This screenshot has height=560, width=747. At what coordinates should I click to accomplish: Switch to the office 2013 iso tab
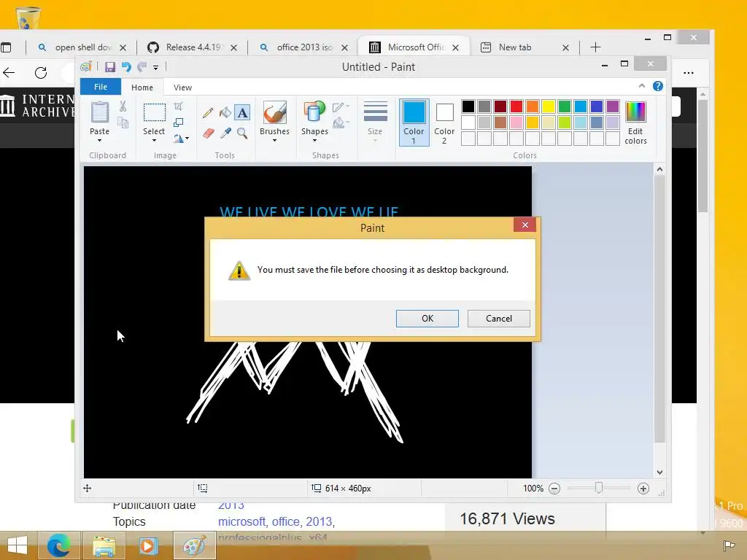(x=304, y=47)
